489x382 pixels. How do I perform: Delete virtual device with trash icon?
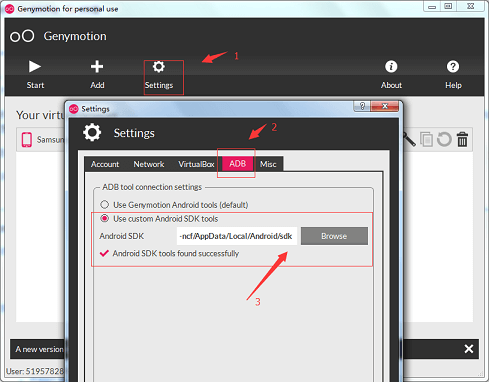click(x=462, y=139)
